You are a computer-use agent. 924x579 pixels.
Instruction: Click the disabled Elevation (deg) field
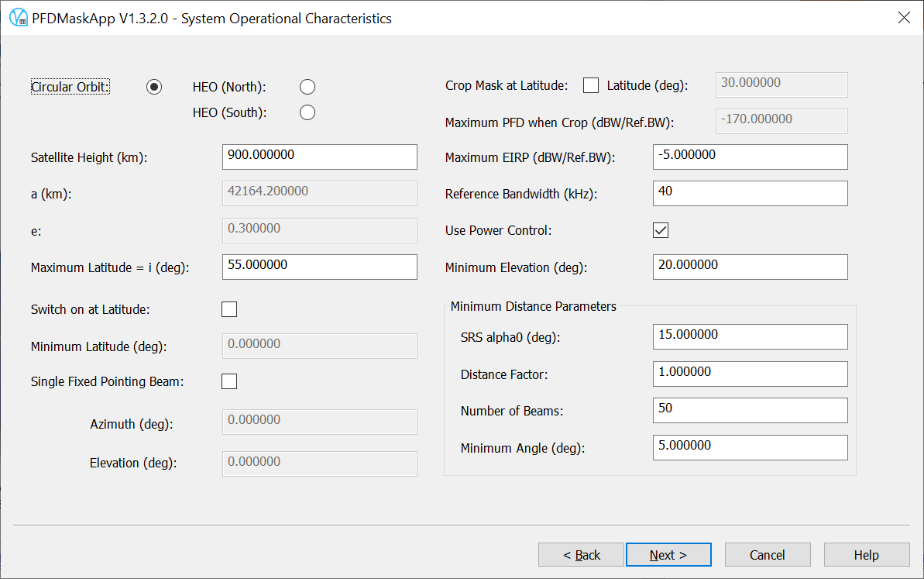pyautogui.click(x=319, y=464)
